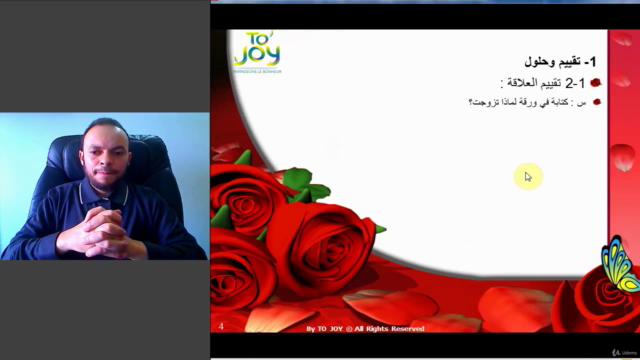Screen dimensions: 640x360
Task: Click the heading "1- تقييم وحلول"
Action: pos(560,62)
